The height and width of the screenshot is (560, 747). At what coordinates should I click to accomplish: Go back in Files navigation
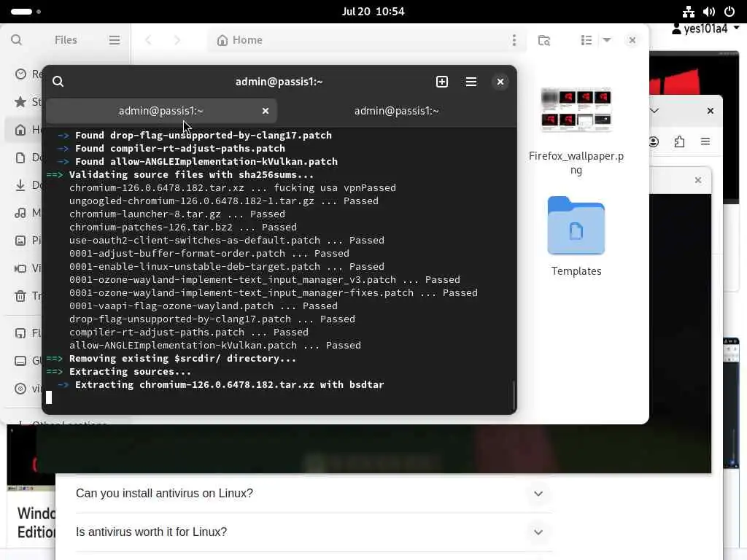click(149, 40)
